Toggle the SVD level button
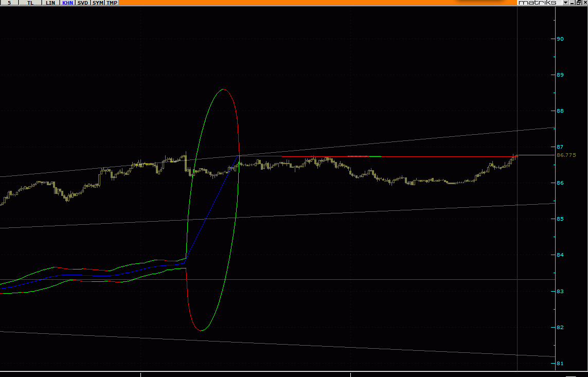 83,3
